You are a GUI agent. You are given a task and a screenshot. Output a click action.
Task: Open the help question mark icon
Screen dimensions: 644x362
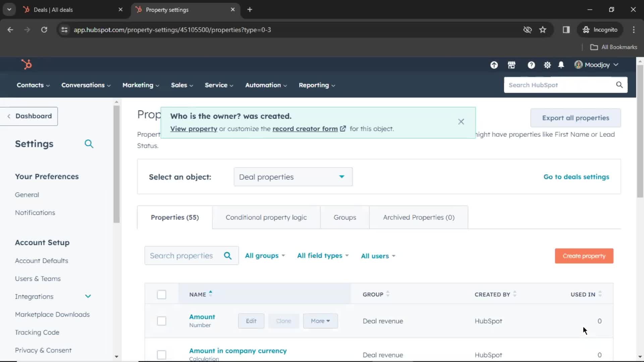[x=531, y=65]
